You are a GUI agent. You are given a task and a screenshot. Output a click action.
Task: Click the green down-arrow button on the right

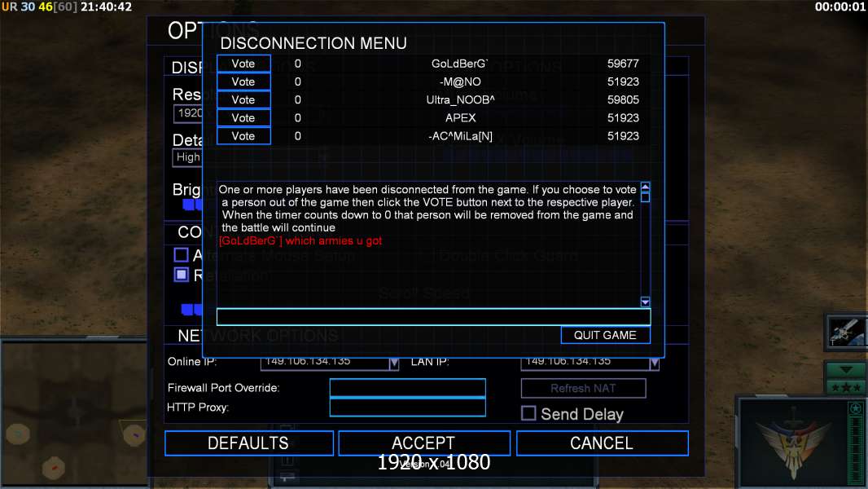pyautogui.click(x=846, y=370)
